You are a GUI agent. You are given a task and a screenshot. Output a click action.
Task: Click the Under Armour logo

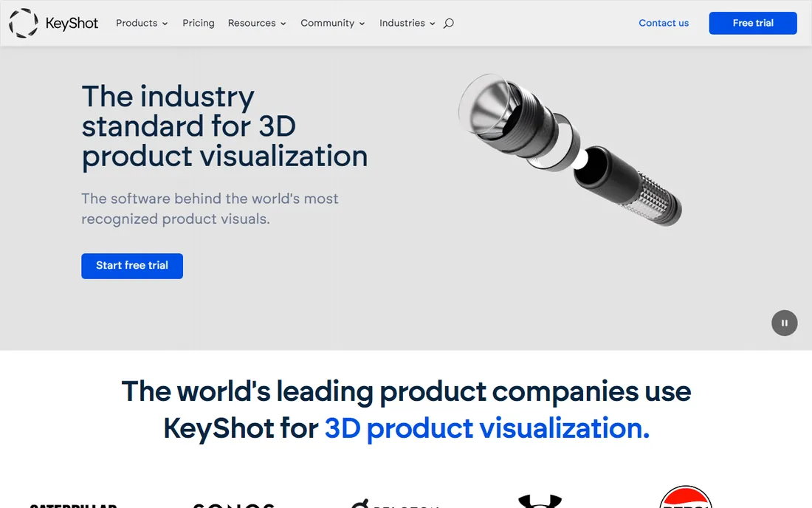tap(540, 501)
